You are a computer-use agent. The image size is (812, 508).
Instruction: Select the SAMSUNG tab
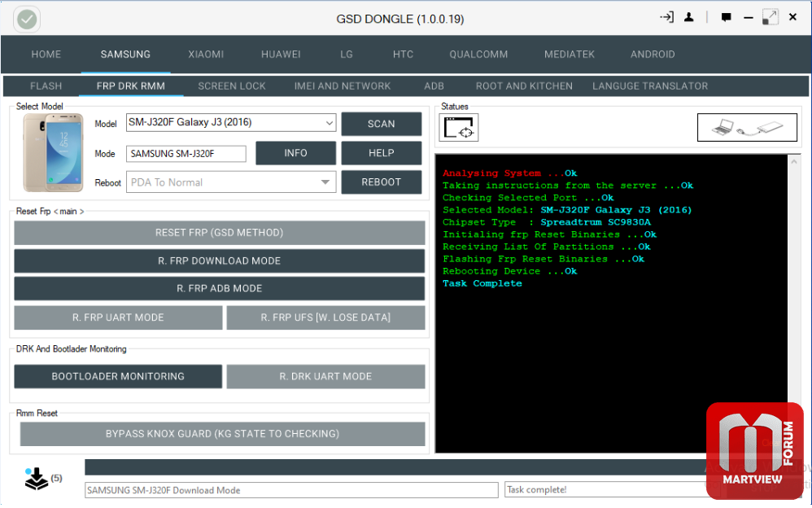tap(125, 55)
